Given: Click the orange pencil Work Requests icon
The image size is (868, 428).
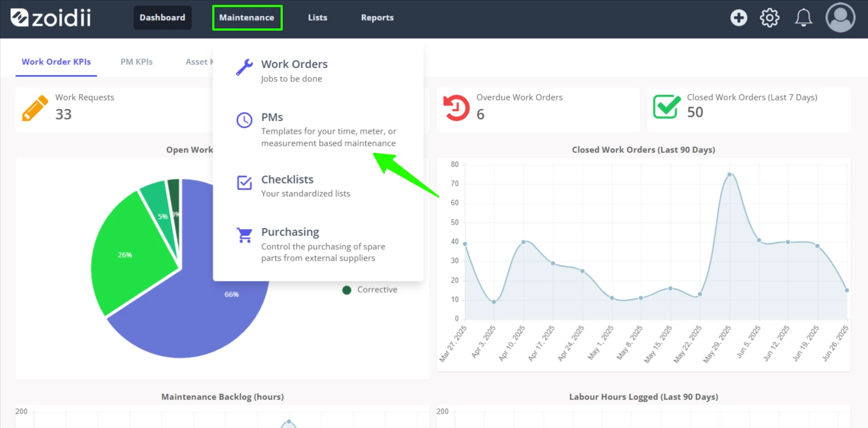Looking at the screenshot, I should pos(35,108).
